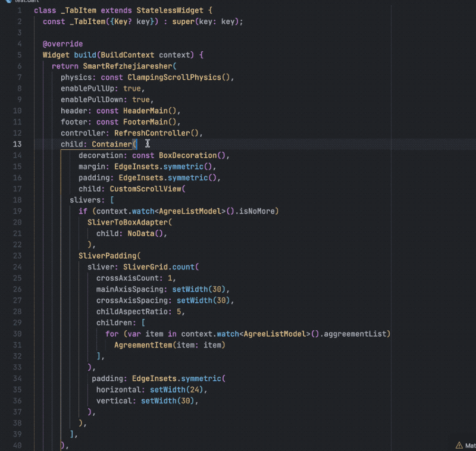This screenshot has height=451, width=476.
Task: Click the "decoration" property on line 14
Action: (101, 155)
